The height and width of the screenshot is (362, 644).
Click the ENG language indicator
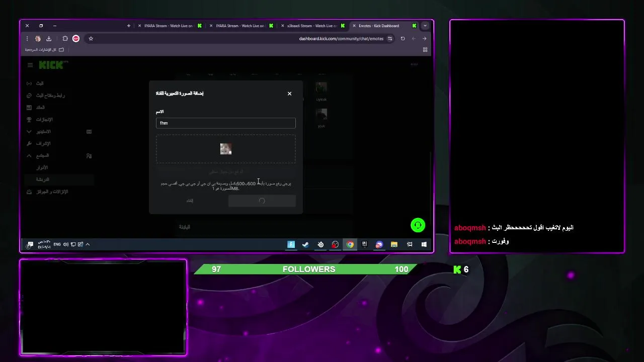pyautogui.click(x=57, y=244)
